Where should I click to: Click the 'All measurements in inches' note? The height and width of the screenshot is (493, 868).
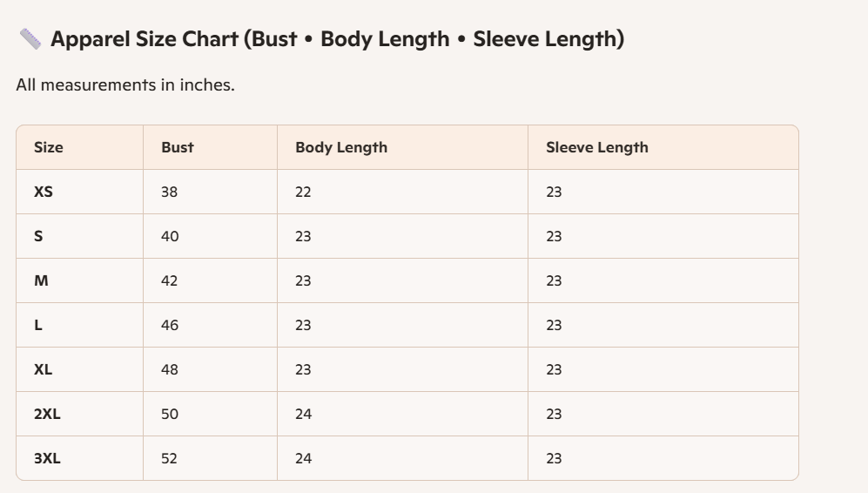pyautogui.click(x=125, y=84)
